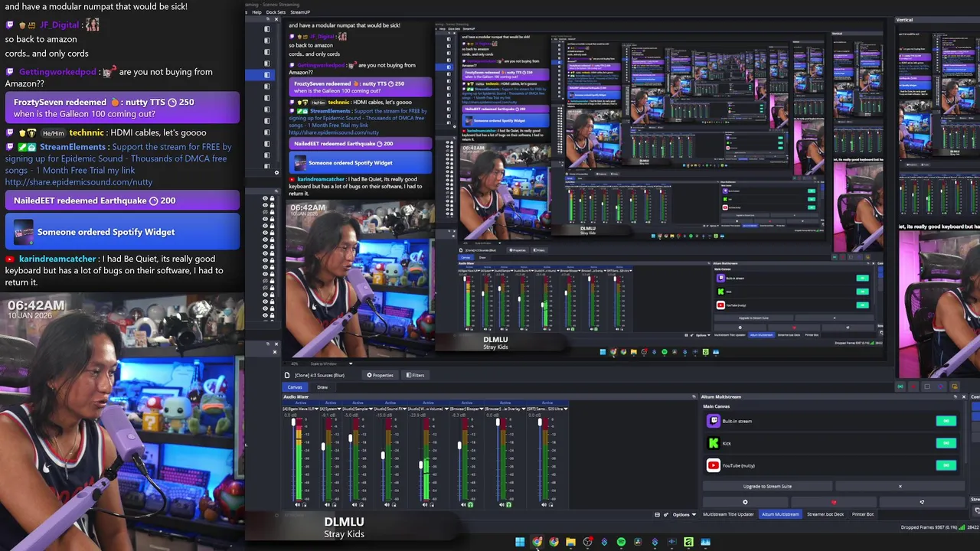Switch to the Canvas tab

click(295, 387)
